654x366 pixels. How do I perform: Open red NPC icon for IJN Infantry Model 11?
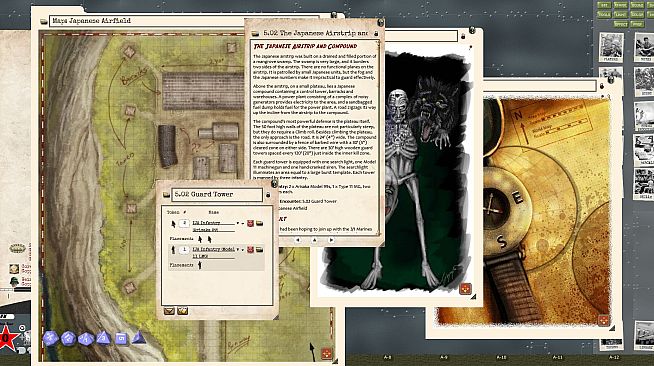point(250,249)
